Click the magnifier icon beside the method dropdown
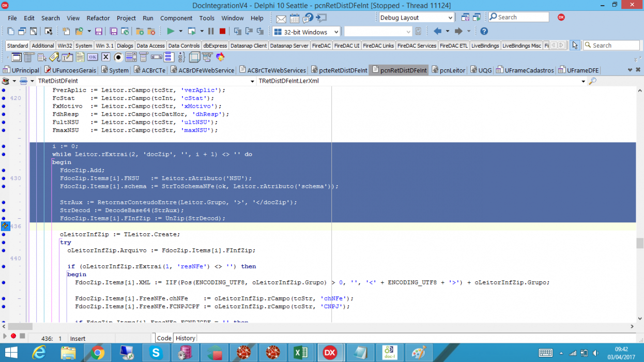644x362 pixels. [592, 81]
